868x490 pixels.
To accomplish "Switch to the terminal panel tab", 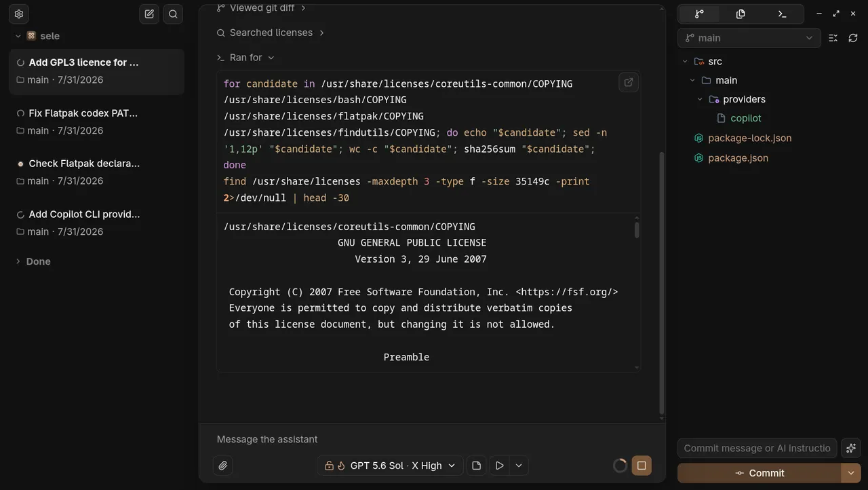I will pos(782,14).
